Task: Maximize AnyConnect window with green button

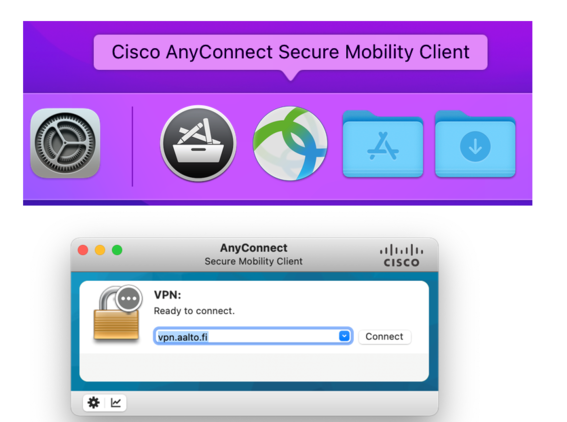Action: click(x=117, y=250)
